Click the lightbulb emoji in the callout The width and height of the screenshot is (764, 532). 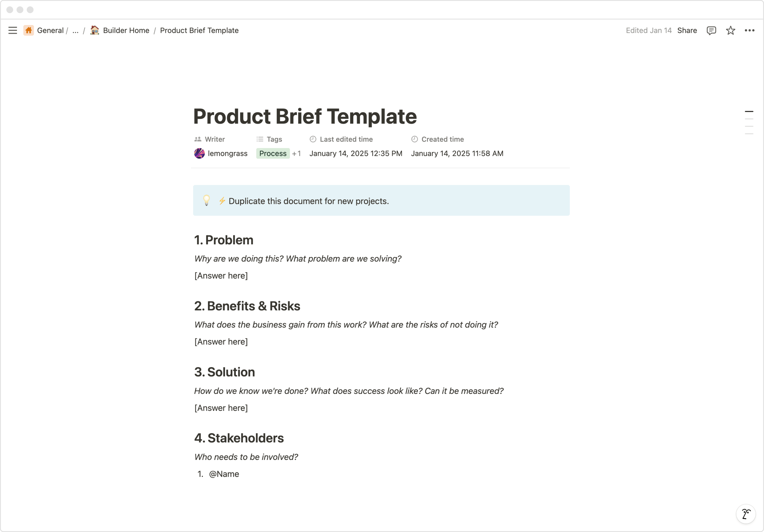207,200
